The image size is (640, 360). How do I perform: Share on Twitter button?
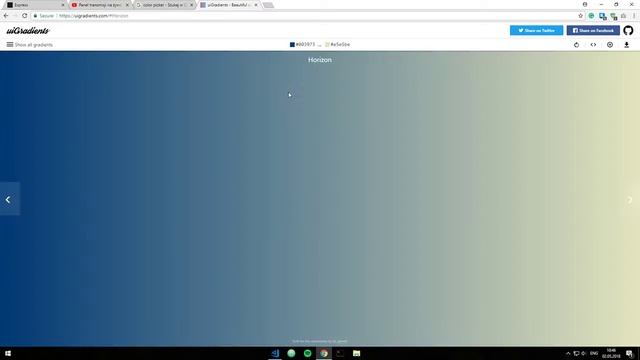[536, 30]
